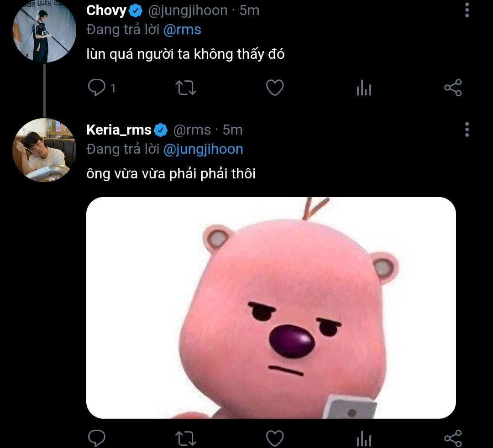View analytics for Keria_rms's tweet
Screen dimensions: 493x448
(x=364, y=438)
